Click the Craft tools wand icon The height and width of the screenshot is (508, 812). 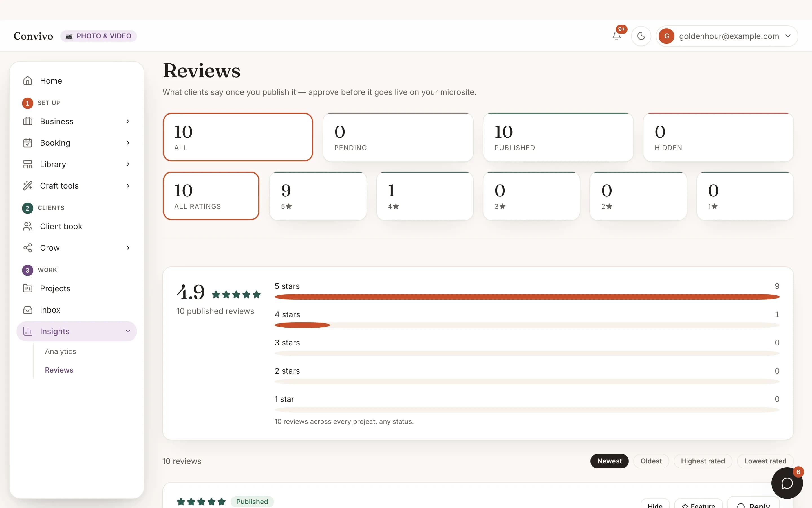coord(28,186)
